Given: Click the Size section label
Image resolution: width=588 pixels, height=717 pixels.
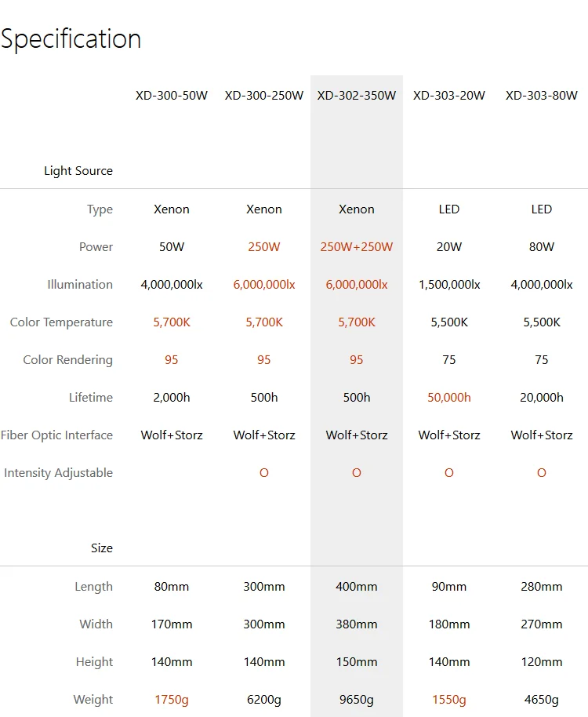Looking at the screenshot, I should 102,548.
